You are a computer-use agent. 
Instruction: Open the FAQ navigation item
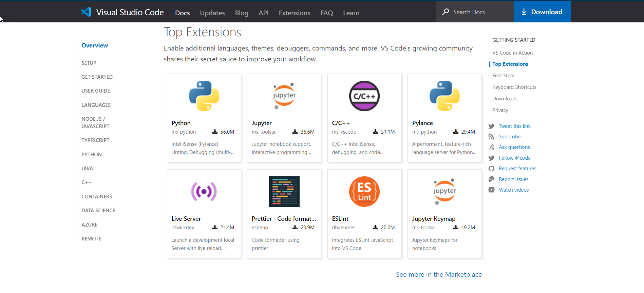[x=327, y=13]
